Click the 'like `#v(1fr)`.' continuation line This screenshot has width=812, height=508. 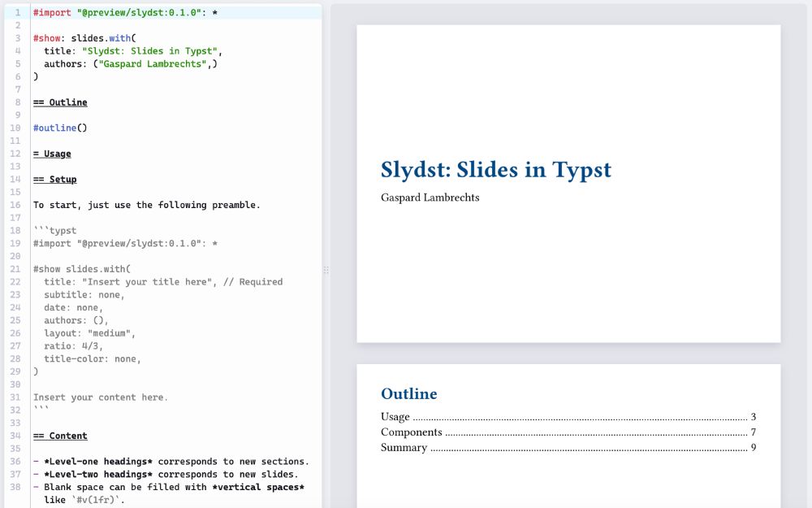84,500
